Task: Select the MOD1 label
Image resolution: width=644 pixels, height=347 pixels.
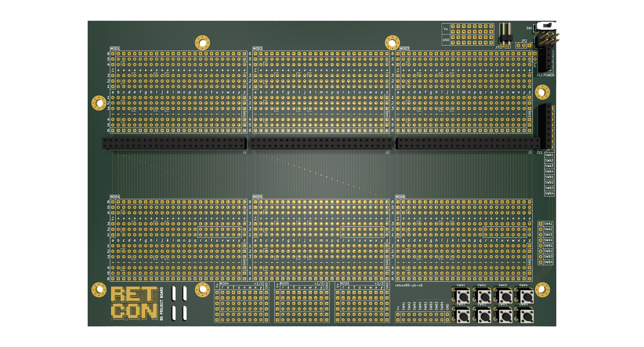Action: (x=115, y=49)
